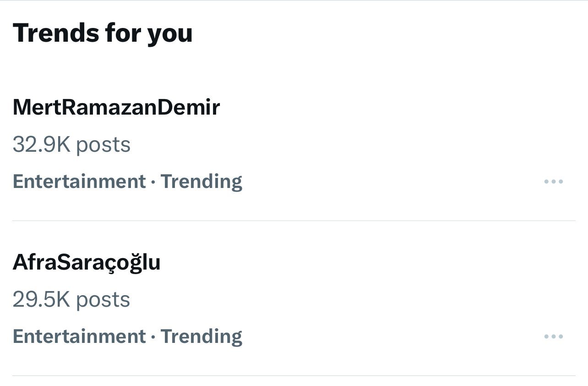Click the dot separator in first trend category

click(153, 182)
